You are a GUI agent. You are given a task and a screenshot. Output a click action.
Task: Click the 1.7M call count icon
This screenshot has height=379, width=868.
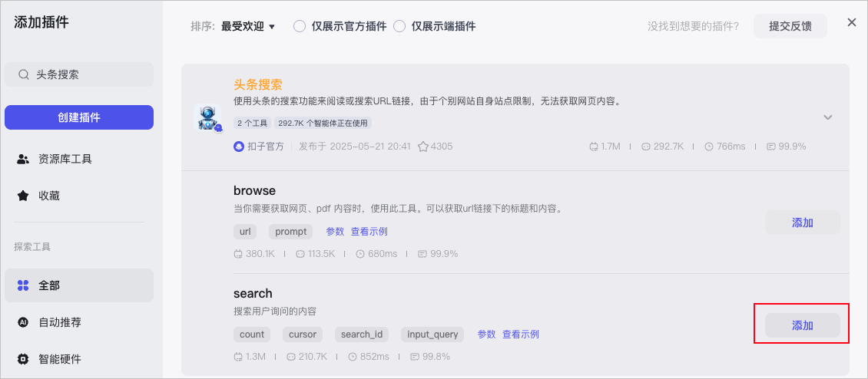coord(595,147)
